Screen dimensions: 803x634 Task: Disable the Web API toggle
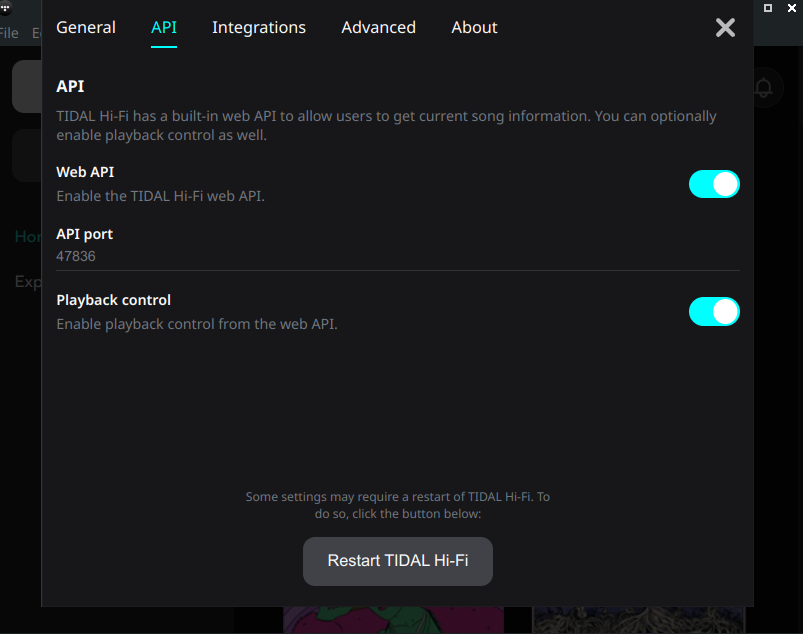pos(714,184)
